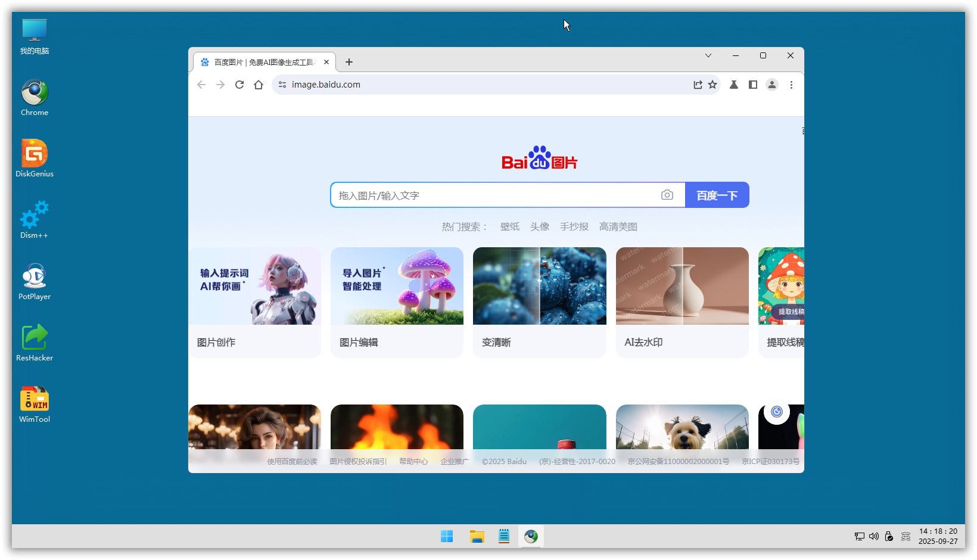Close the 百度图片 tab
The width and height of the screenshot is (977, 560).
click(x=326, y=62)
